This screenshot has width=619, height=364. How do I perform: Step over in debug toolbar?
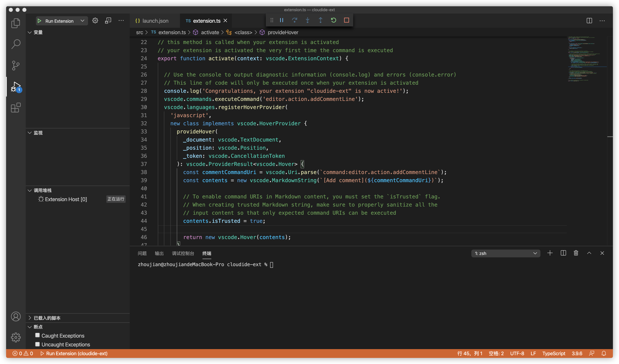[x=295, y=20]
